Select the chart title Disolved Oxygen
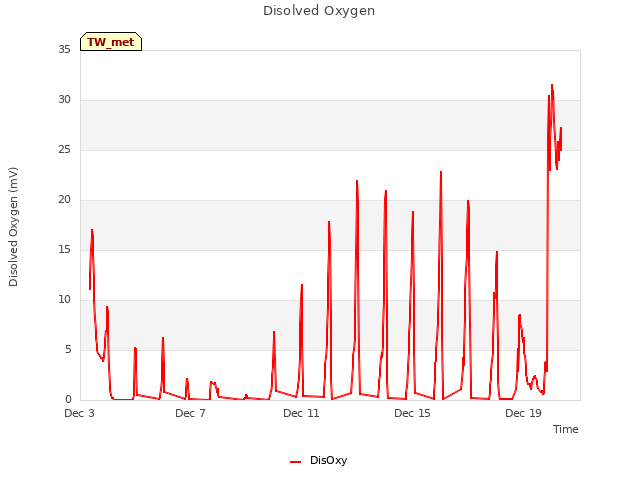Viewport: 640px width, 480px height. (x=319, y=11)
